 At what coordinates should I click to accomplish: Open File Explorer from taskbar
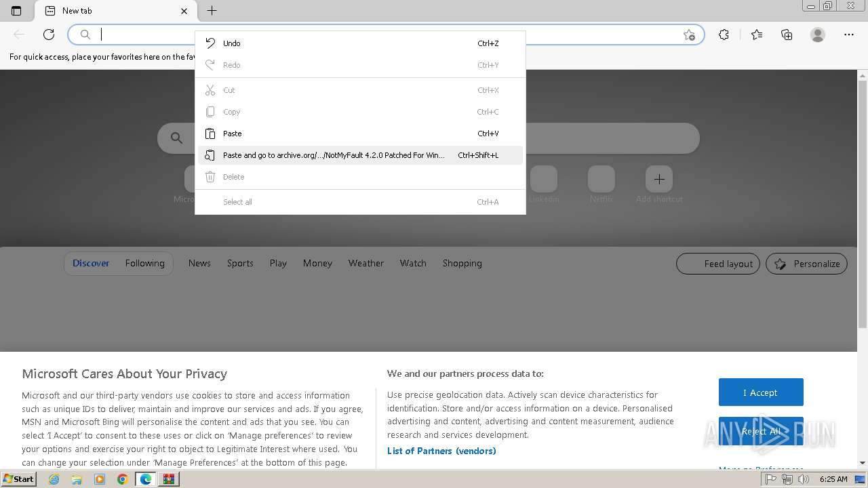[77, 479]
